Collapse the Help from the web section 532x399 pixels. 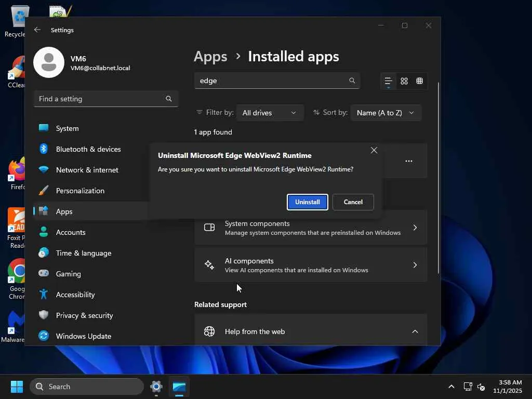tap(415, 331)
